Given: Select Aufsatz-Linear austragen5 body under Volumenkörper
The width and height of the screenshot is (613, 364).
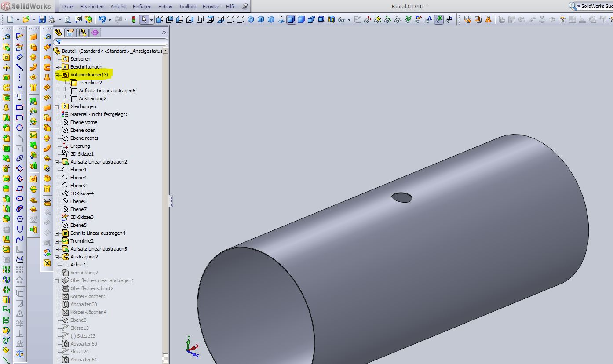Looking at the screenshot, I should point(107,91).
